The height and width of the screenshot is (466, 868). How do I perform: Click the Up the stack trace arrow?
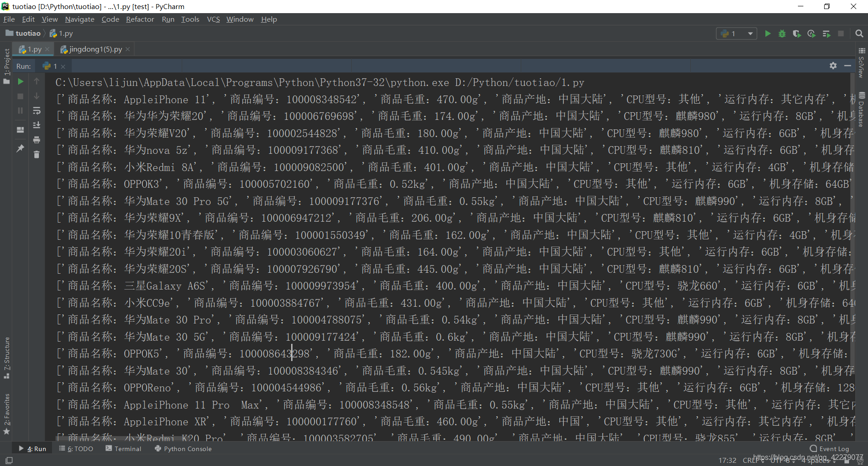point(37,81)
